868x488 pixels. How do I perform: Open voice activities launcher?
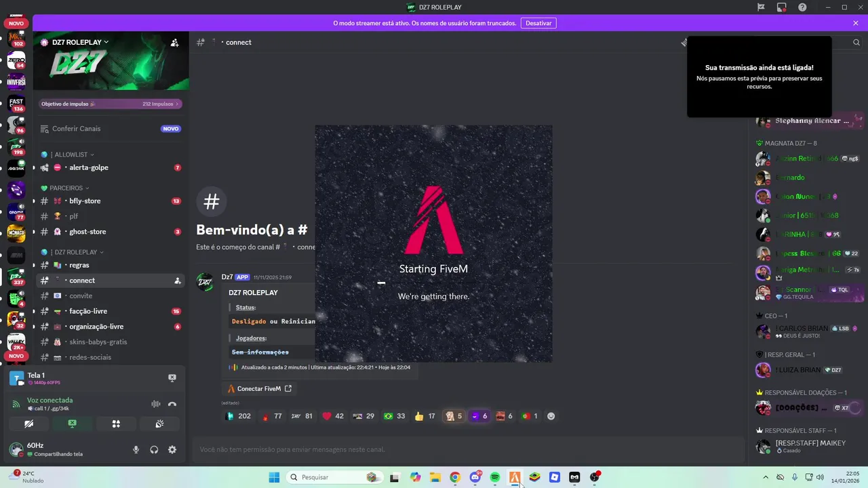coord(116,424)
